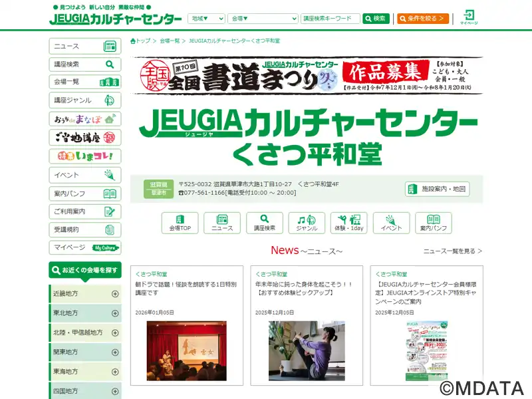
Task: Open the 会場 venue dropdown
Action: tap(263, 19)
